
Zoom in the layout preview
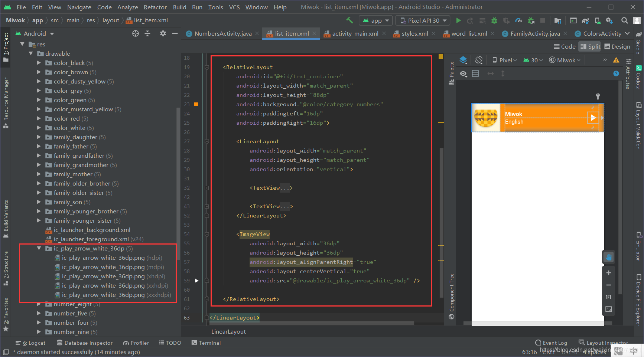coord(608,273)
